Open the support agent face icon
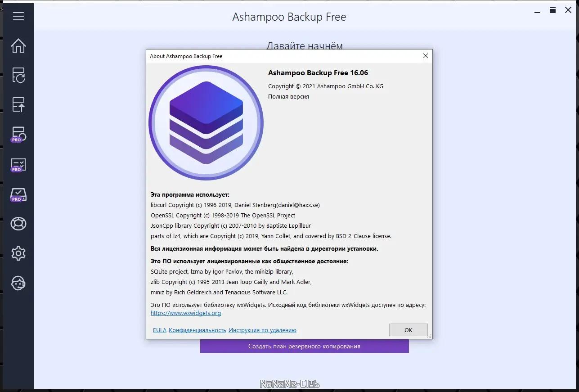 (x=18, y=283)
